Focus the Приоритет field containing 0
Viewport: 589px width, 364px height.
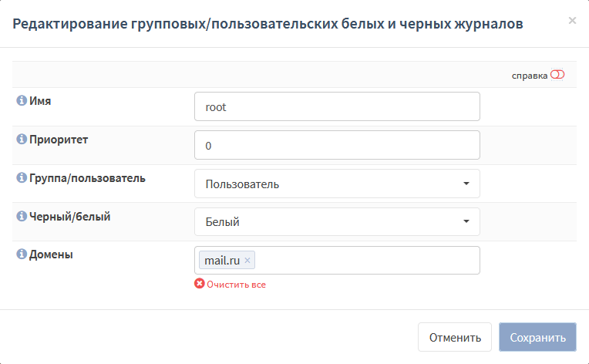337,145
